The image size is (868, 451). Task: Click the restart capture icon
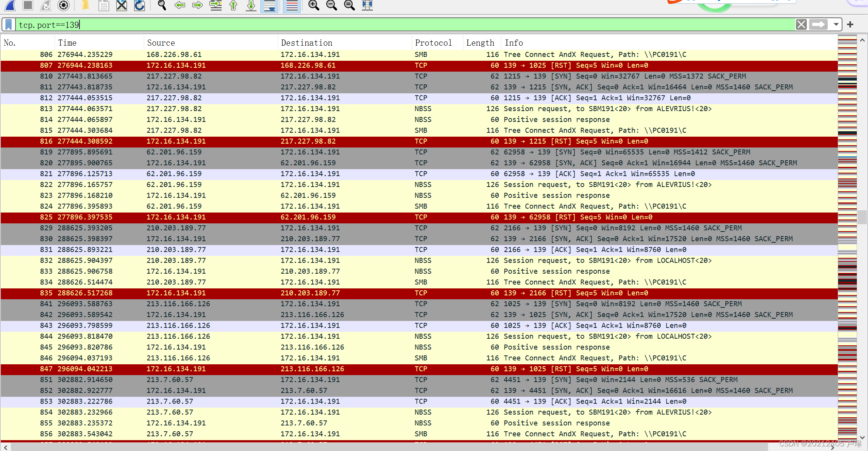[x=46, y=5]
